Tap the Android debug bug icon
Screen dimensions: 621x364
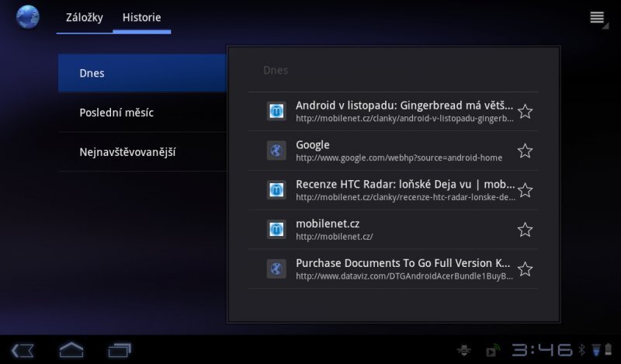click(463, 350)
